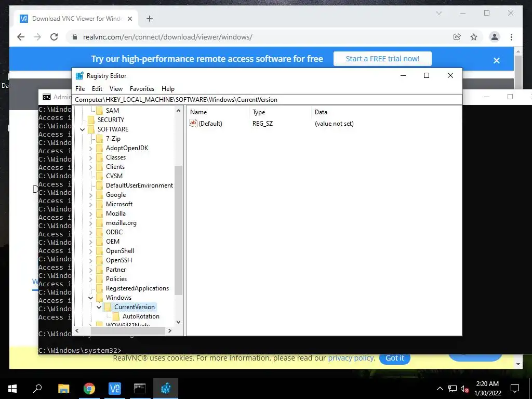
Task: Switch to VNC Viewer in taskbar
Action: (115, 388)
